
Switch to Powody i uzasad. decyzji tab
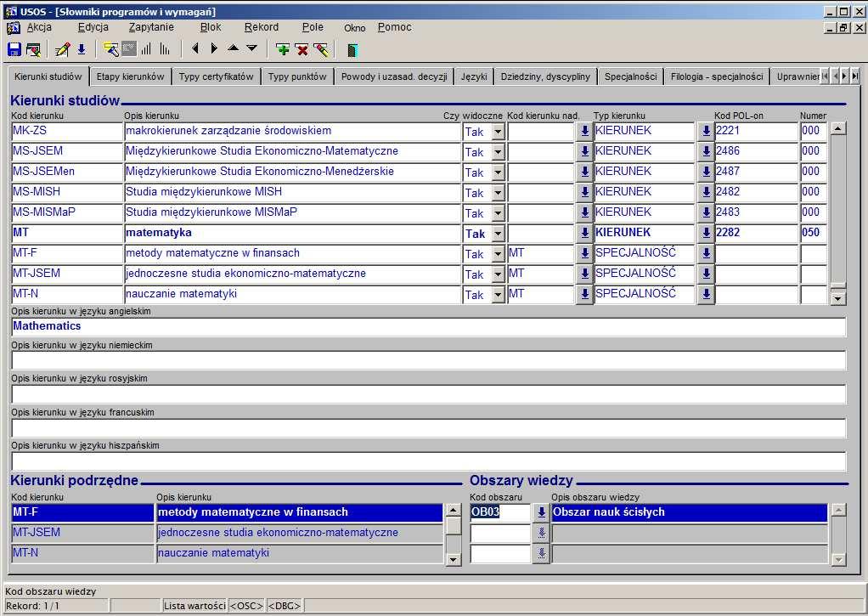point(394,77)
